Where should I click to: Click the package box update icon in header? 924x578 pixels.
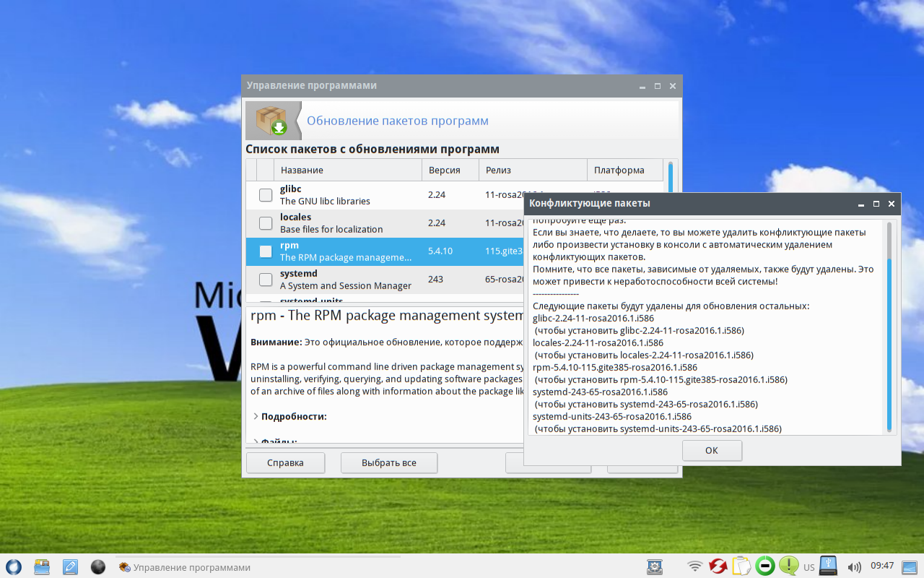[273, 120]
